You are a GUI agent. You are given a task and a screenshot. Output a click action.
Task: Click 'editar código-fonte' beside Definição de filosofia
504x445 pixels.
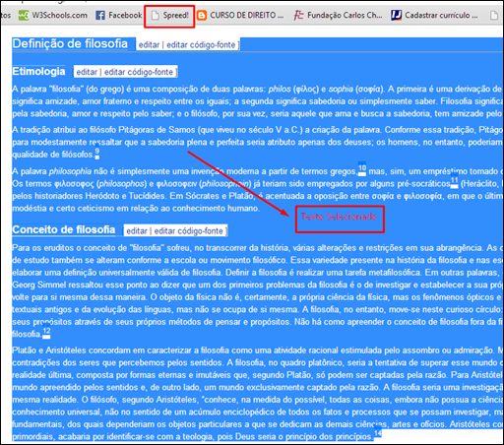point(201,45)
